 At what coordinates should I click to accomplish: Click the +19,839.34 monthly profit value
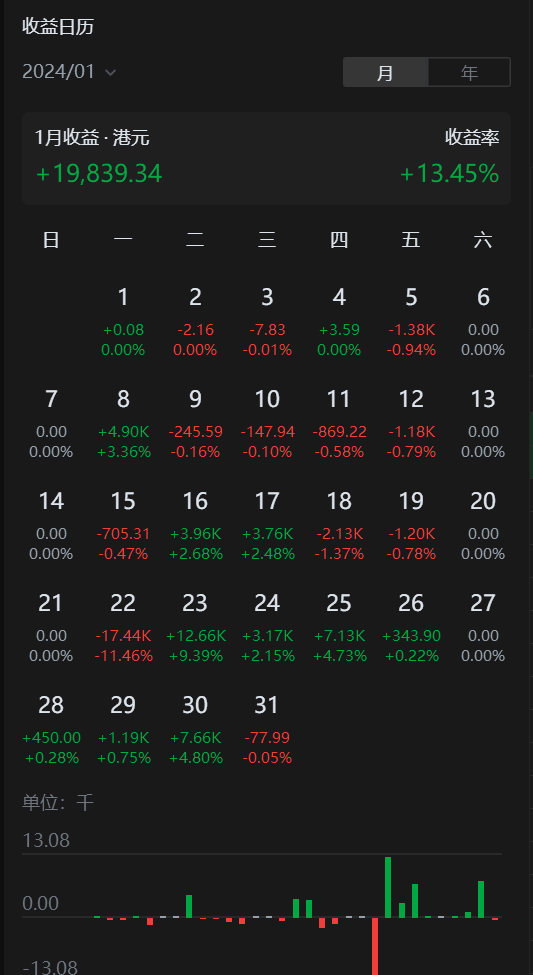(x=99, y=173)
